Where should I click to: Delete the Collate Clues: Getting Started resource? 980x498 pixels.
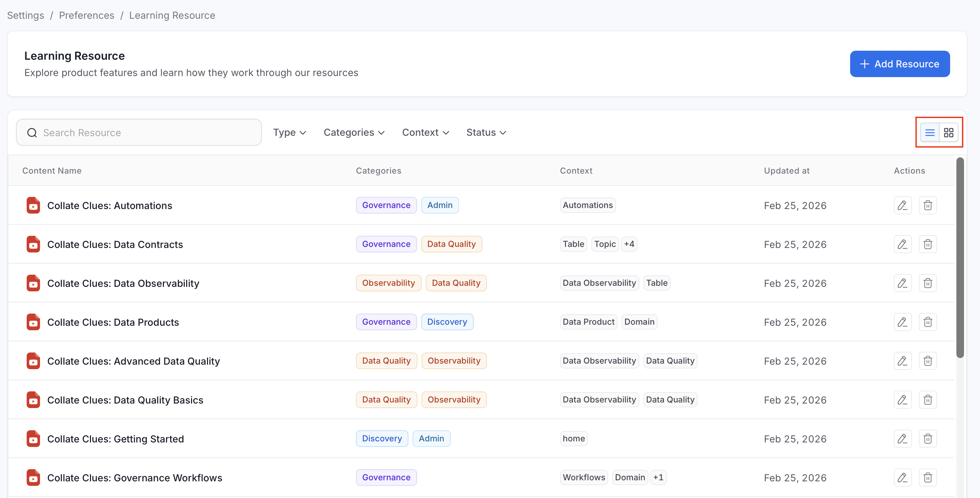928,439
